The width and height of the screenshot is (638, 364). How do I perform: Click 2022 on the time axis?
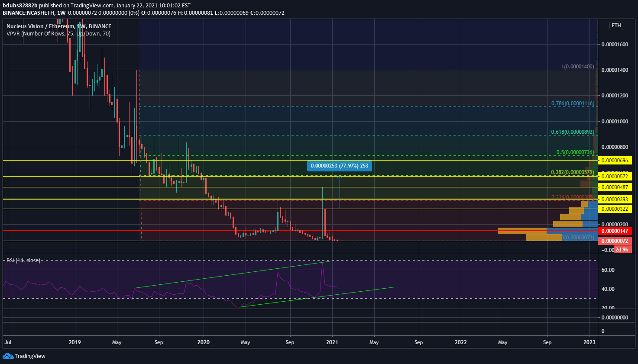pyautogui.click(x=460, y=342)
